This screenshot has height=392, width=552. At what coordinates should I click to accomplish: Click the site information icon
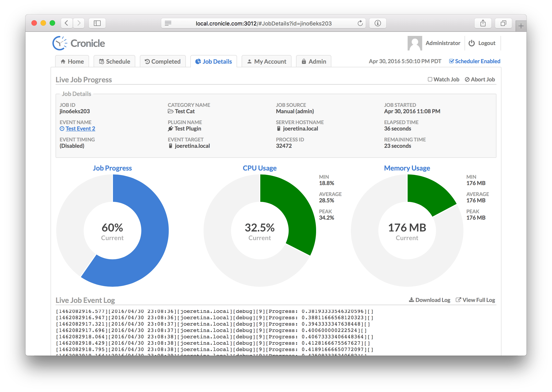tap(378, 23)
